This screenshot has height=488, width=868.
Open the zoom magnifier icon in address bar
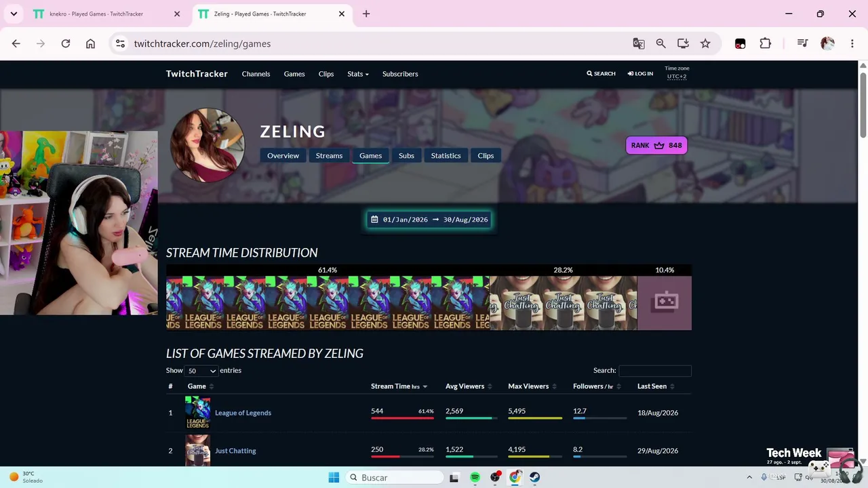pyautogui.click(x=660, y=43)
